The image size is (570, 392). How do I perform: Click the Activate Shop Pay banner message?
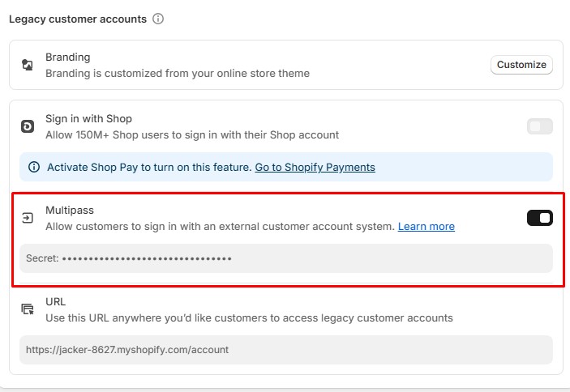tap(150, 168)
